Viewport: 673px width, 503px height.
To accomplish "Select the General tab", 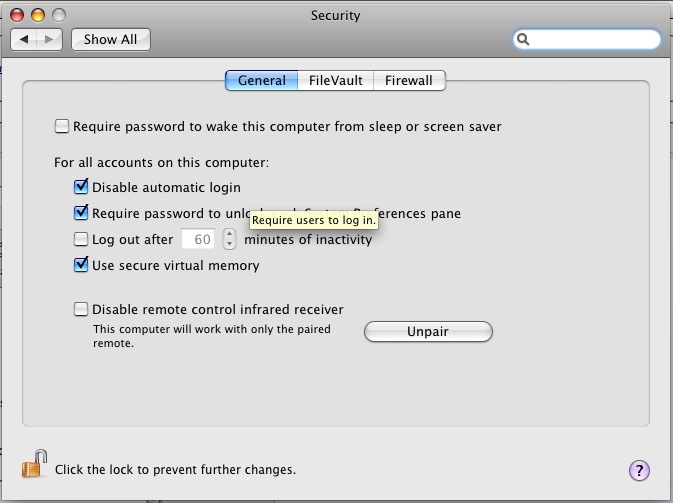I will 261,80.
